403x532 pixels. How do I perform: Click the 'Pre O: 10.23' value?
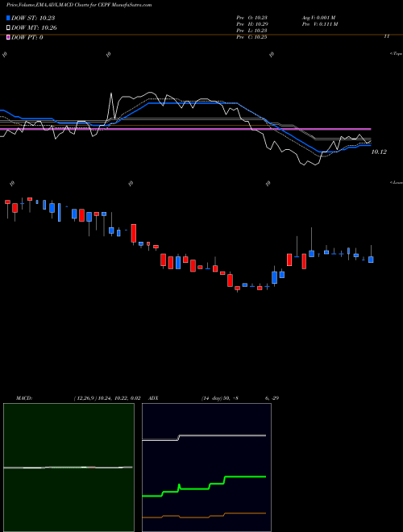pos(252,18)
